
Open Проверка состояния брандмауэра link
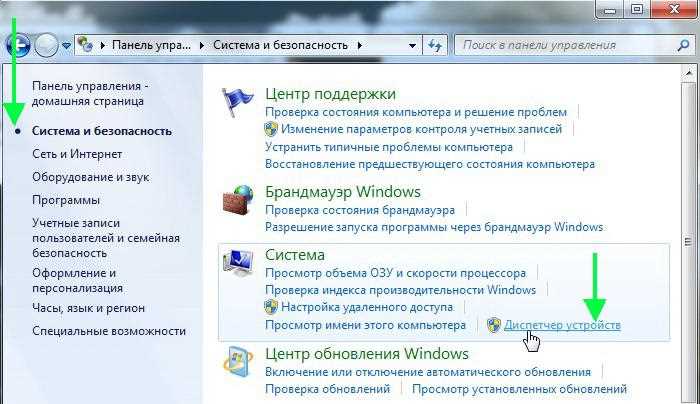click(360, 210)
